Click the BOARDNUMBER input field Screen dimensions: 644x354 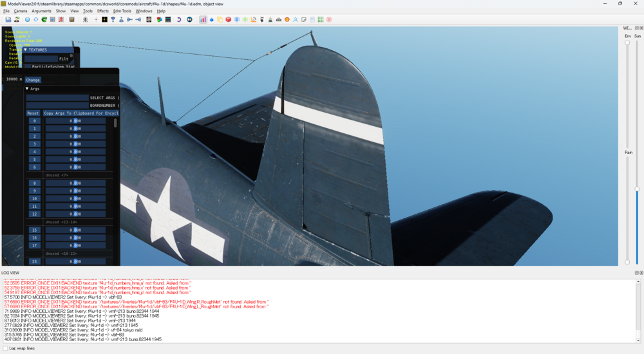[57, 106]
